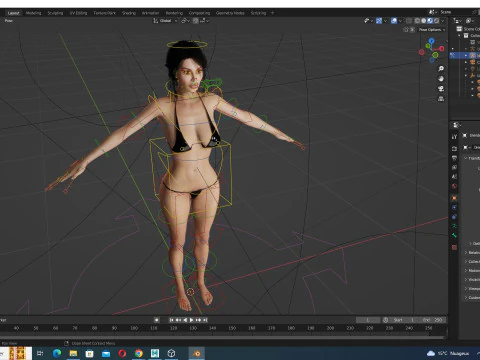The image size is (480, 360).
Task: Toggle X-ray mode in viewport header
Action: click(x=409, y=21)
